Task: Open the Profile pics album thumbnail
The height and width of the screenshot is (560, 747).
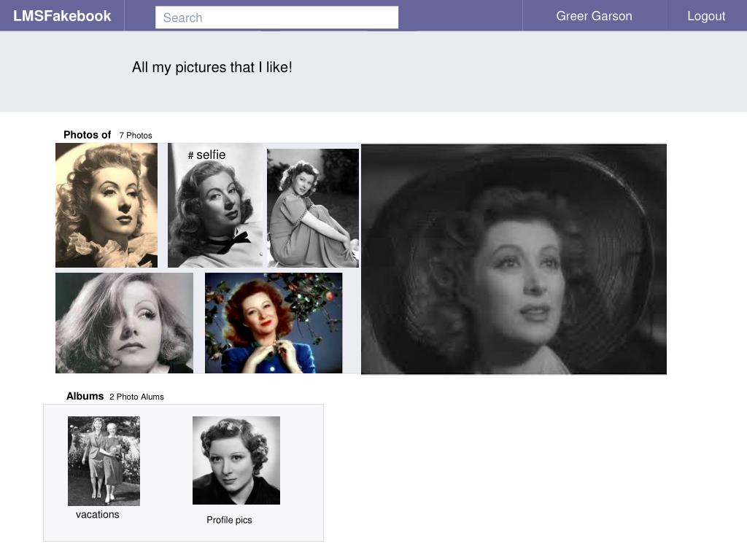Action: click(236, 461)
